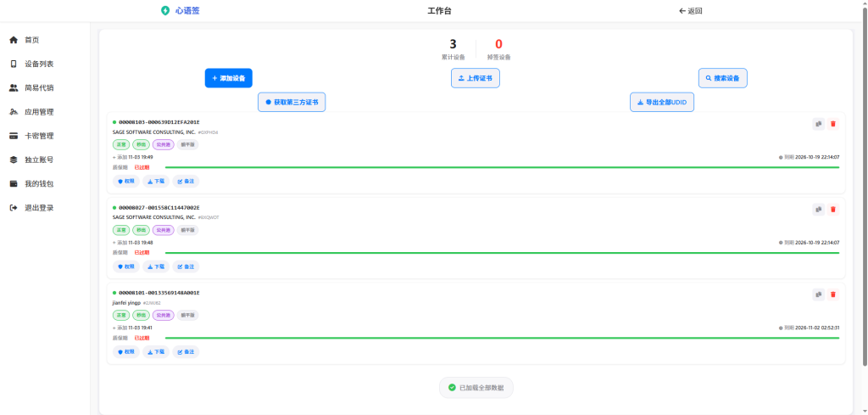Click the 上传证书 button
Viewport: 868px width, 415px height.
pos(476,78)
